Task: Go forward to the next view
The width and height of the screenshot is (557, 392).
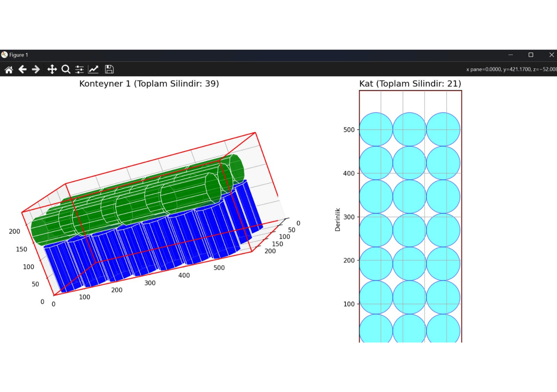Action: coord(36,69)
